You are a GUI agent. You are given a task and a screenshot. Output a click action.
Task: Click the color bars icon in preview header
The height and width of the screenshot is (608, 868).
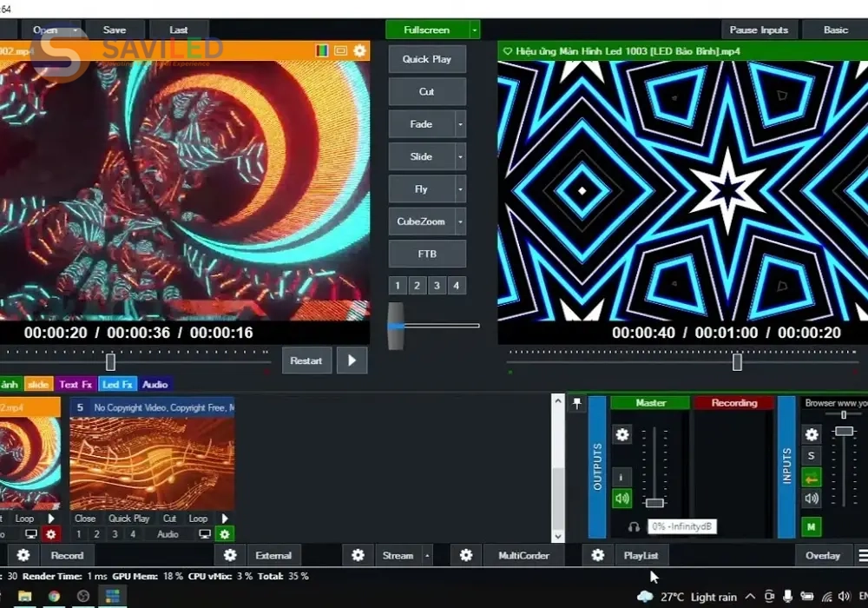pos(322,51)
